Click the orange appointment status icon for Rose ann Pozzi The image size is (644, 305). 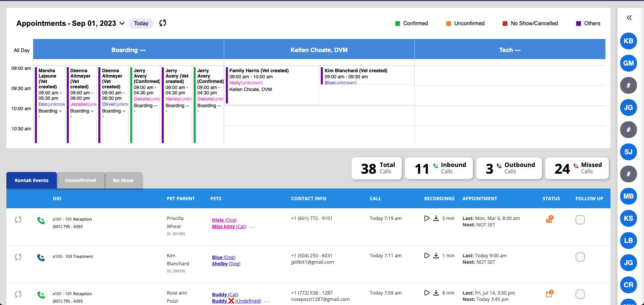[x=549, y=294]
